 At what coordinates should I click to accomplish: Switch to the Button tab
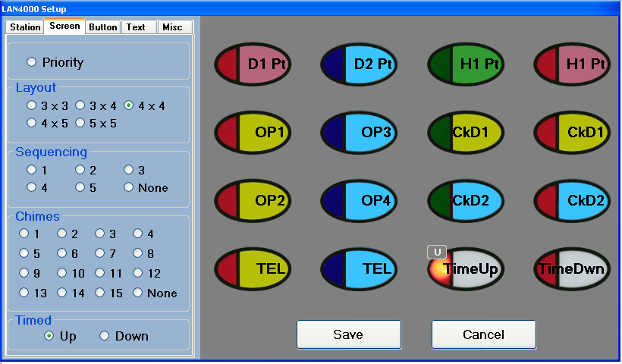[102, 27]
